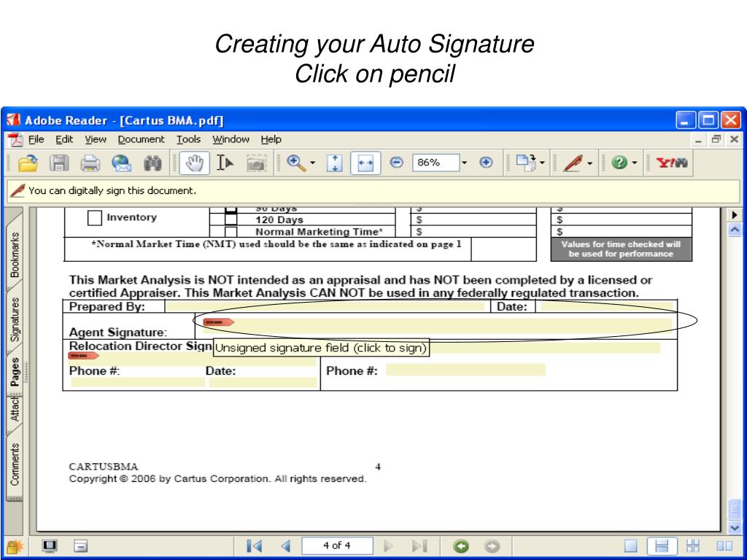Tick the 120 Days checkbox
The width and height of the screenshot is (747, 560).
coord(231,219)
